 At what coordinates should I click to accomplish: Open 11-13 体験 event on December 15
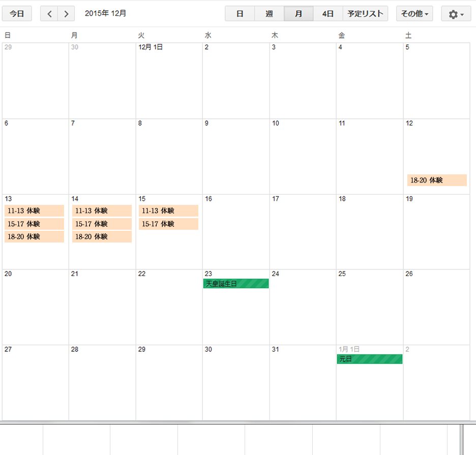[168, 210]
